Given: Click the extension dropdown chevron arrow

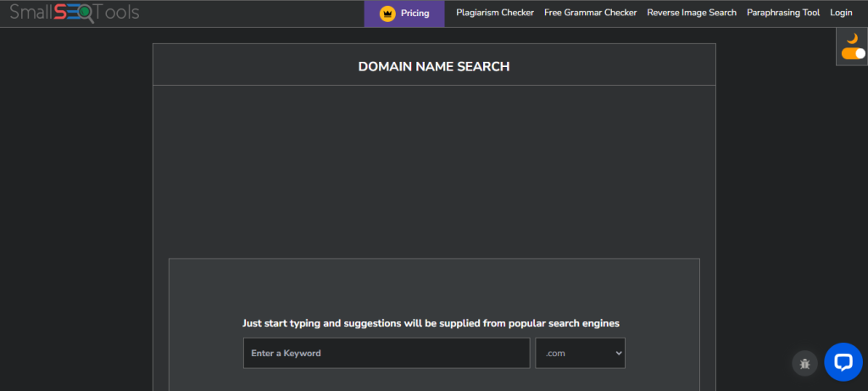Looking at the screenshot, I should [618, 353].
